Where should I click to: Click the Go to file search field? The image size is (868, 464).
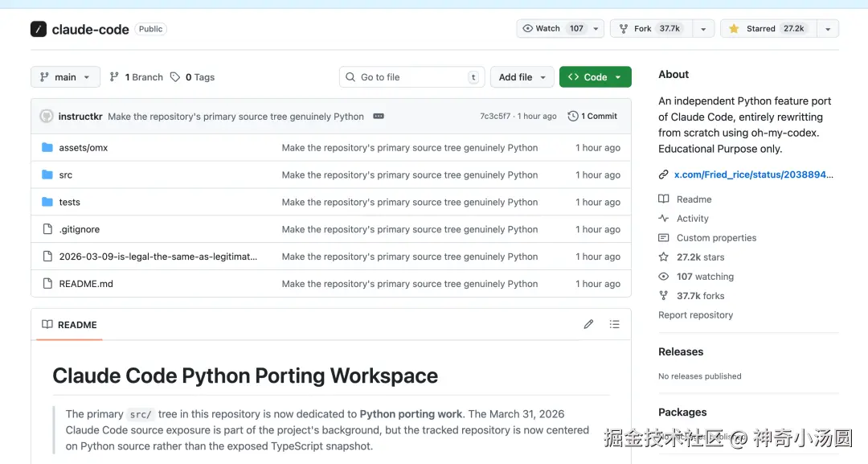click(411, 77)
